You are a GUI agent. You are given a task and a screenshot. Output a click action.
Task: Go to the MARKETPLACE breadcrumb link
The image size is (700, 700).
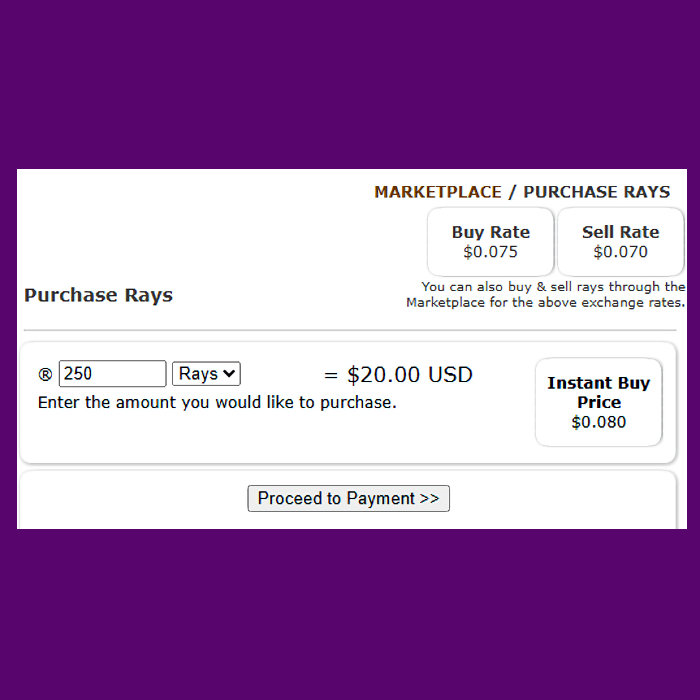[437, 192]
